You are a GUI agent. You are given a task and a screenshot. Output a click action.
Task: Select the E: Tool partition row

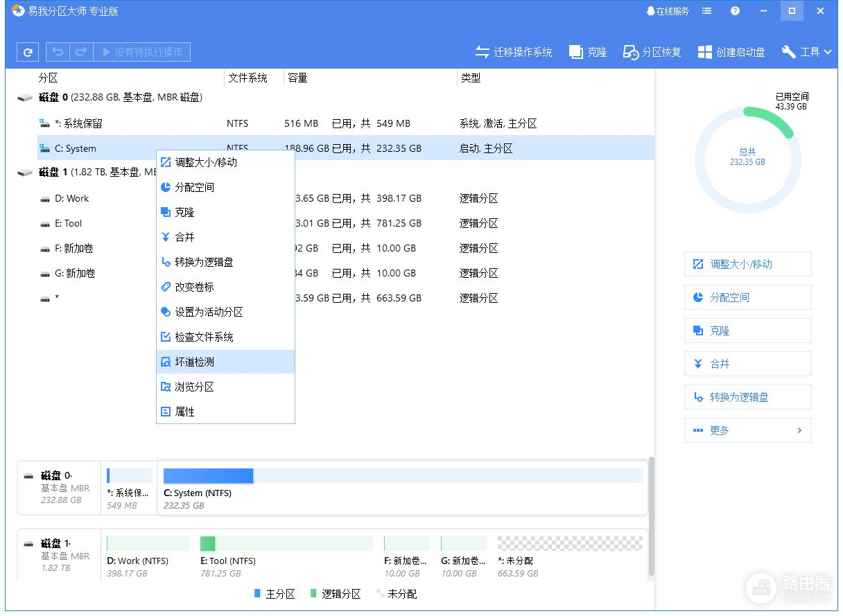pyautogui.click(x=69, y=223)
